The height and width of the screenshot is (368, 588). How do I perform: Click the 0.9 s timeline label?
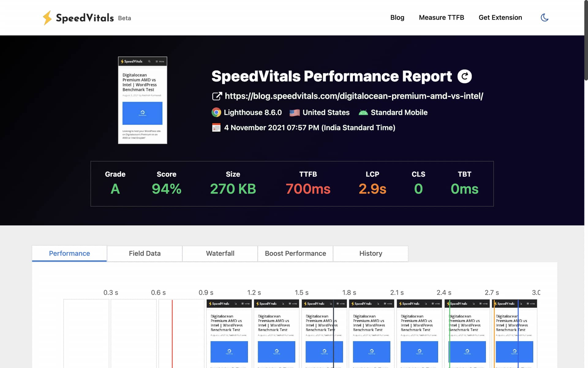206,293
